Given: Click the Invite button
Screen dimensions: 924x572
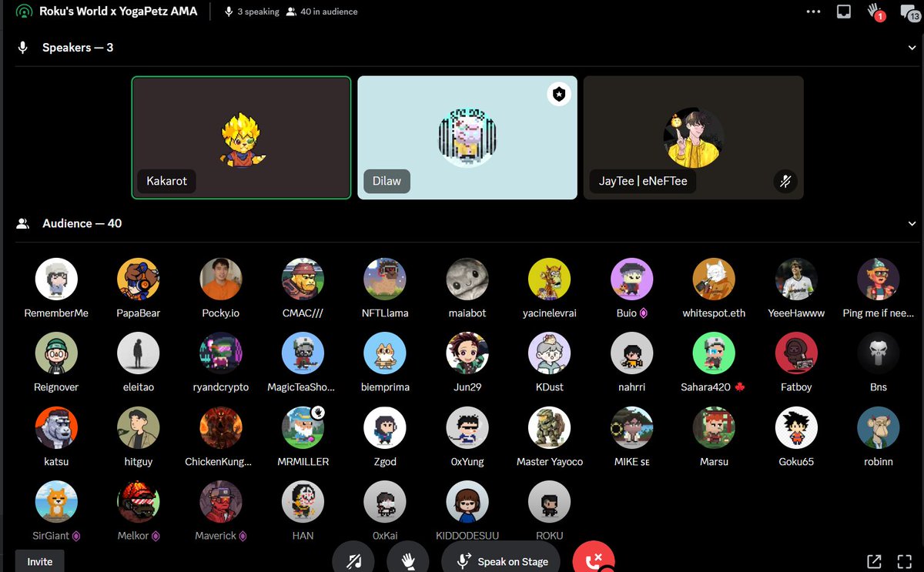Looking at the screenshot, I should (40, 561).
